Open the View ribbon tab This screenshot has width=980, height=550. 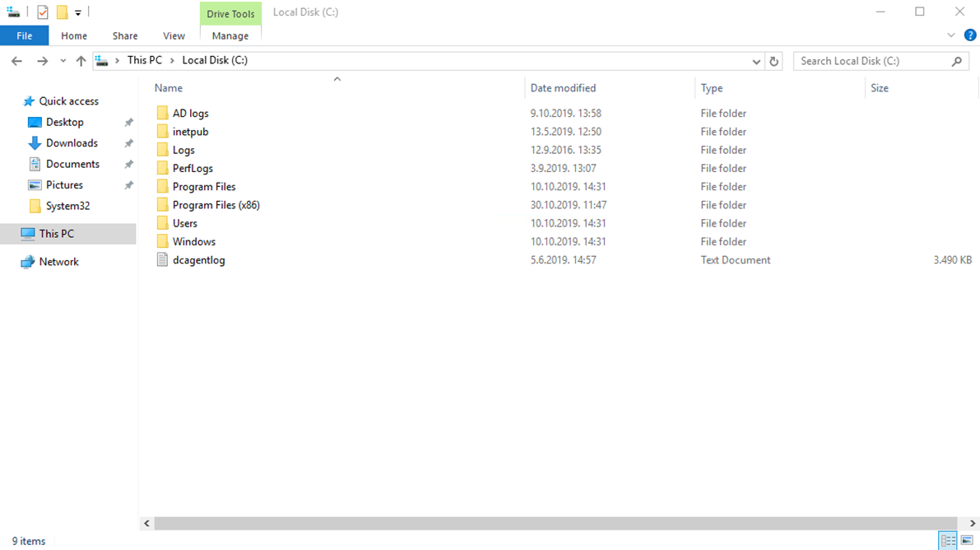click(x=174, y=35)
